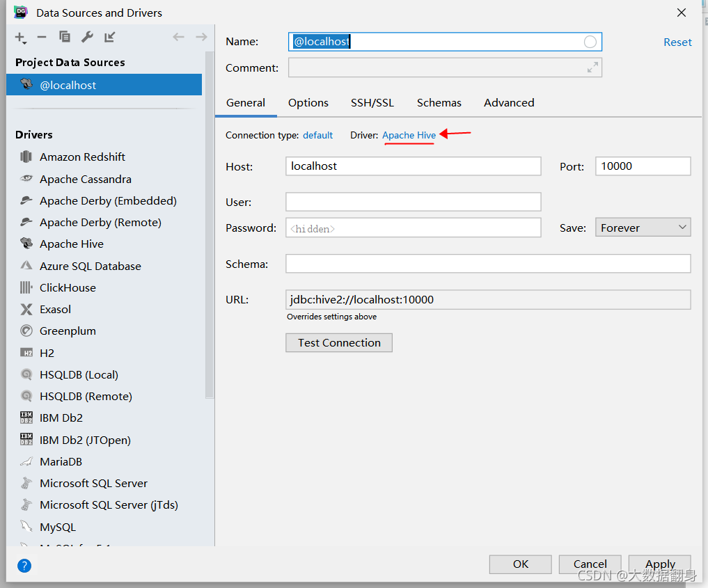Switch to the General tab

(x=246, y=103)
